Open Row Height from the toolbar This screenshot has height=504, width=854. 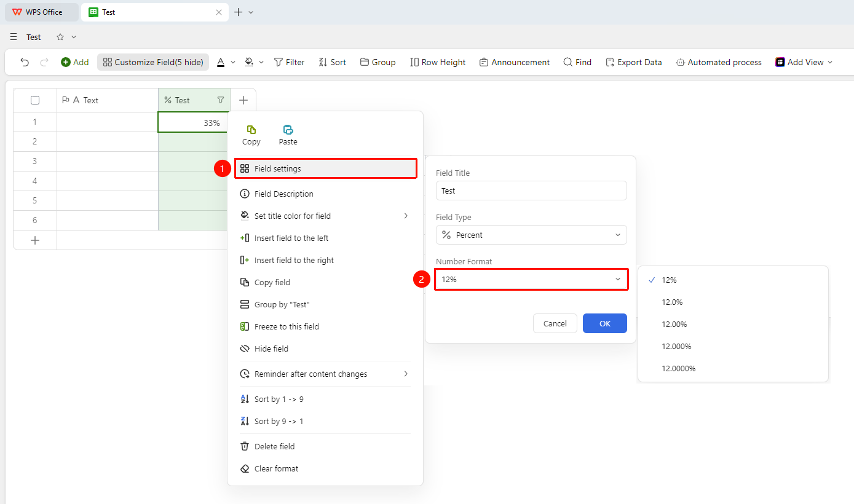click(x=438, y=62)
